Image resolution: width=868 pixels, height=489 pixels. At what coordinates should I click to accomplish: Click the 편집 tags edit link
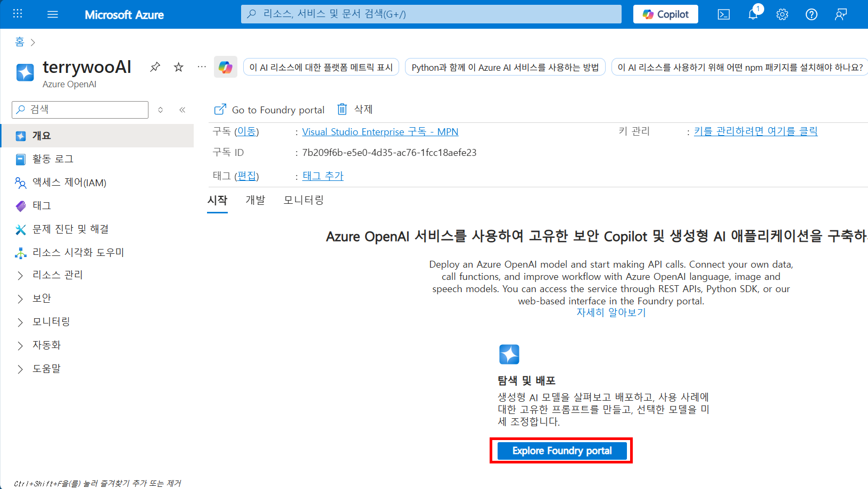[x=247, y=176]
